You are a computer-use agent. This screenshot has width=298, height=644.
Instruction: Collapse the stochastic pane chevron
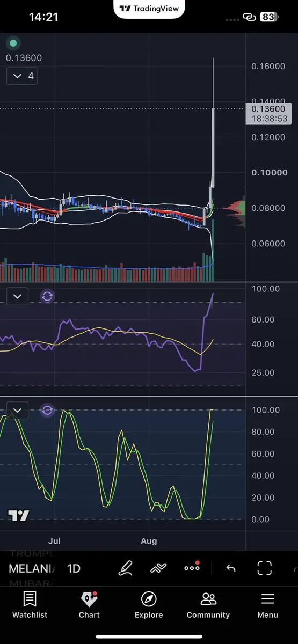tap(17, 411)
